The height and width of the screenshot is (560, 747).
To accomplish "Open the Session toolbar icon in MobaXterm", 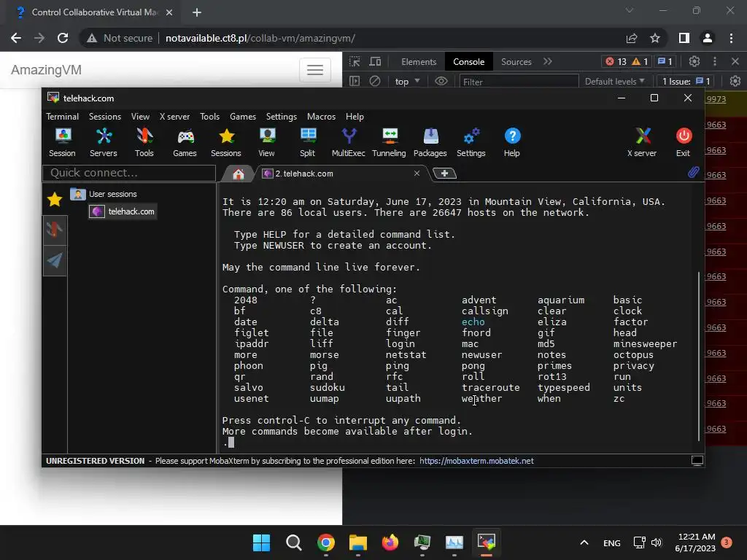I will pos(63,142).
